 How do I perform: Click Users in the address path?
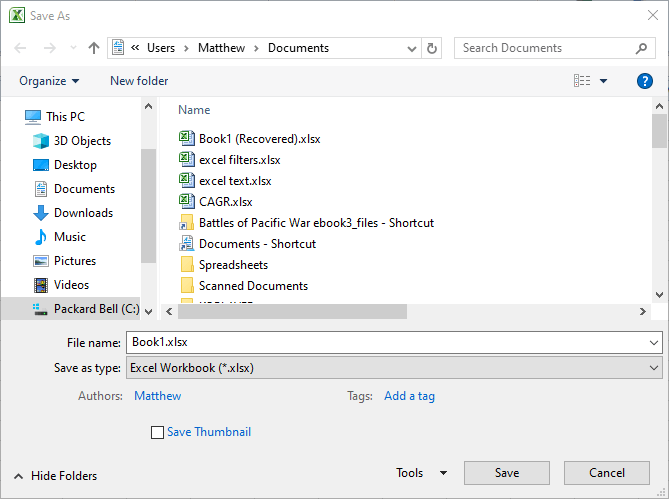(161, 48)
